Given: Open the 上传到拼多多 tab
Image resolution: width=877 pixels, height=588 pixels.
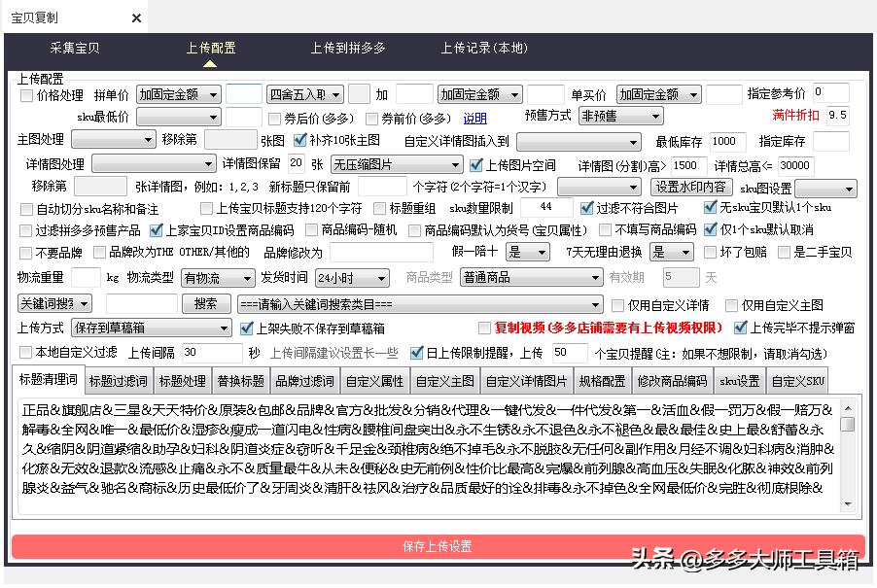Looking at the screenshot, I should (x=347, y=46).
